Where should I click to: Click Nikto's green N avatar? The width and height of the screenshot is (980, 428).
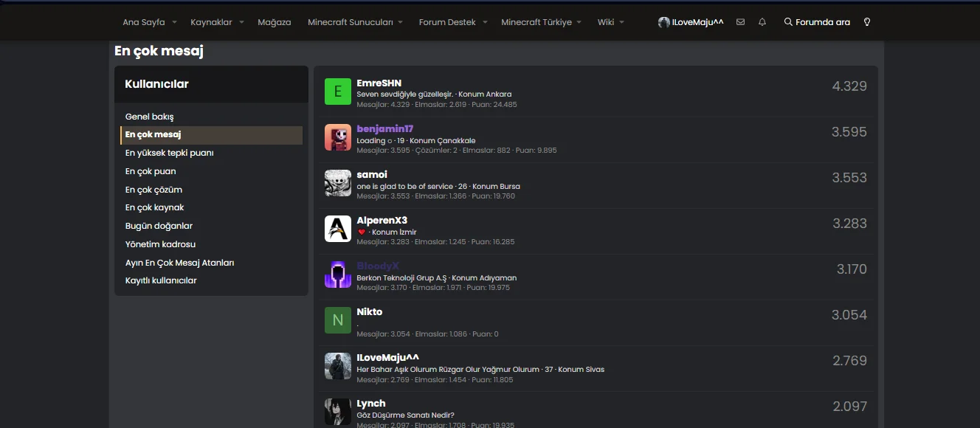[338, 320]
